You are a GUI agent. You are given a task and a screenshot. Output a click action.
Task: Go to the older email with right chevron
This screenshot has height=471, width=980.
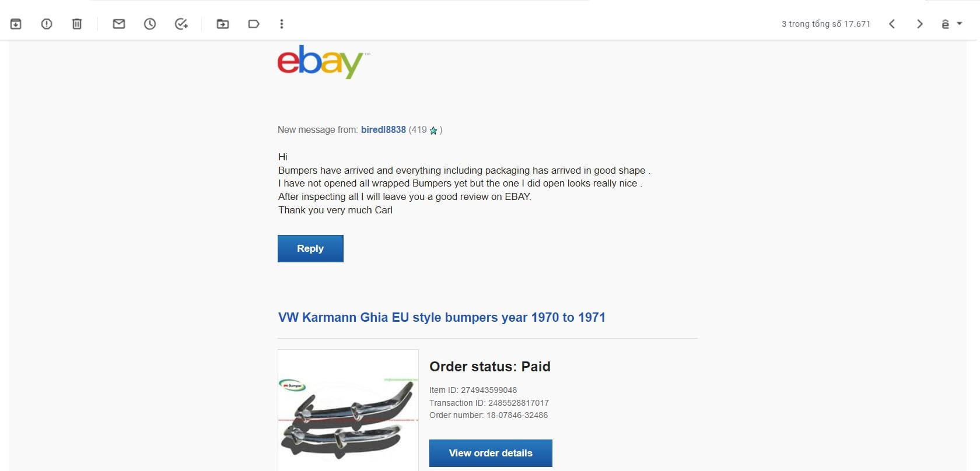pyautogui.click(x=920, y=24)
